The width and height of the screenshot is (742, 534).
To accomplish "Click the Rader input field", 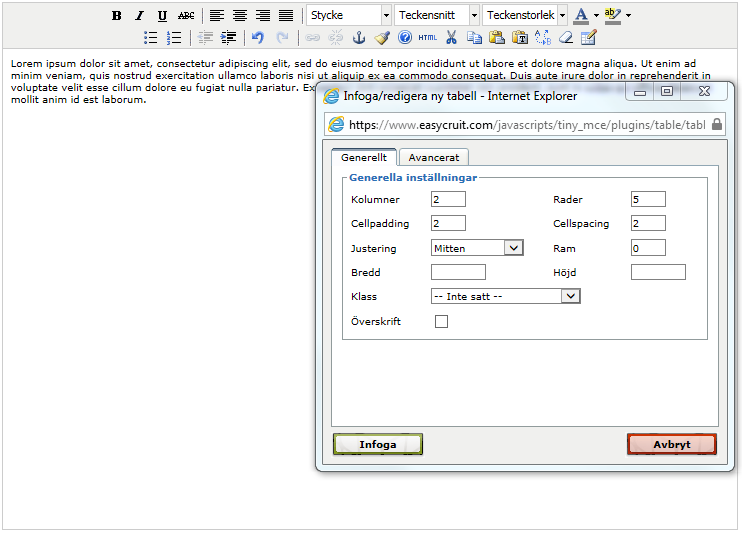I will (x=648, y=199).
